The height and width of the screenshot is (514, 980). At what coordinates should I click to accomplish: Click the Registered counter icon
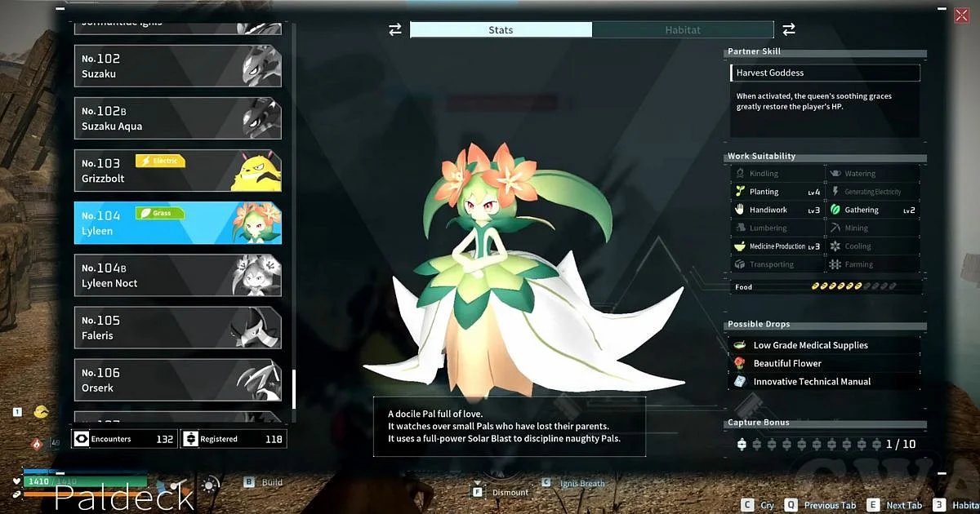(190, 439)
